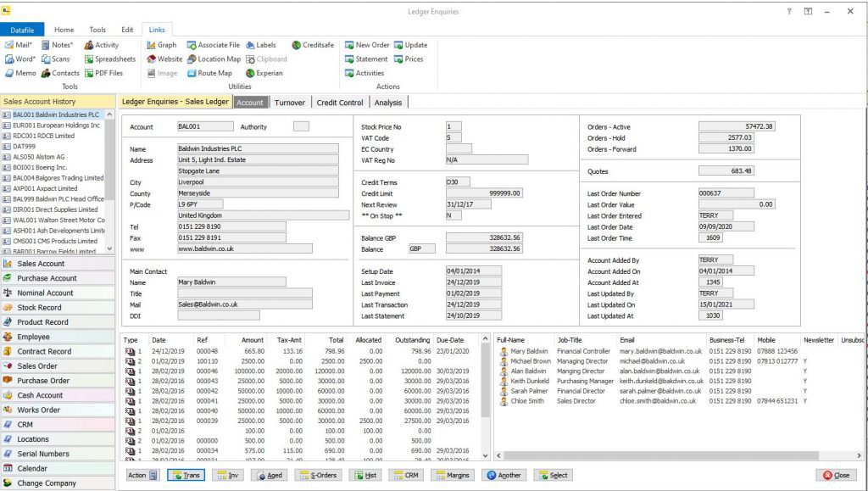868x491 pixels.
Task: Open Notes for this account
Action: (57, 45)
